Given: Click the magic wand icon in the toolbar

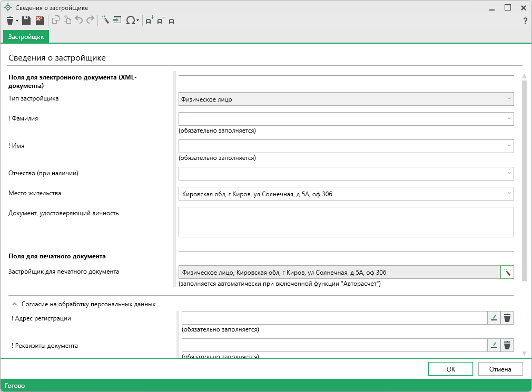Looking at the screenshot, I should click(x=105, y=21).
